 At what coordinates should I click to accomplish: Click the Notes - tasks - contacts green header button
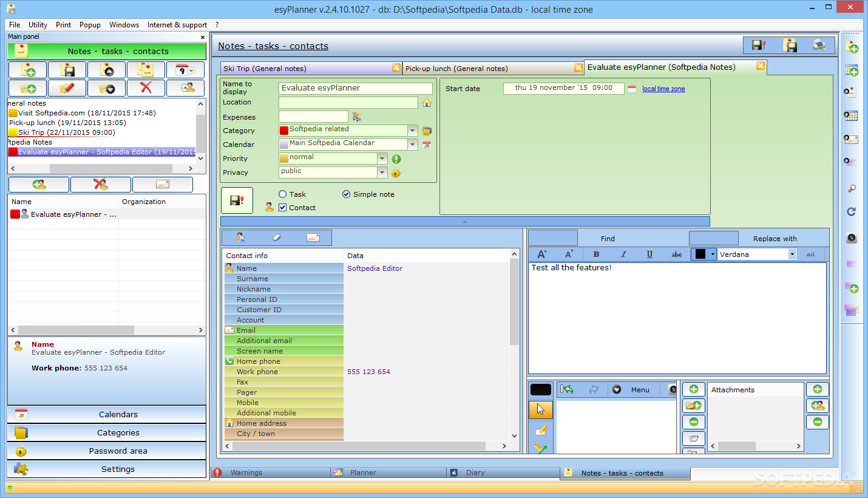[107, 51]
